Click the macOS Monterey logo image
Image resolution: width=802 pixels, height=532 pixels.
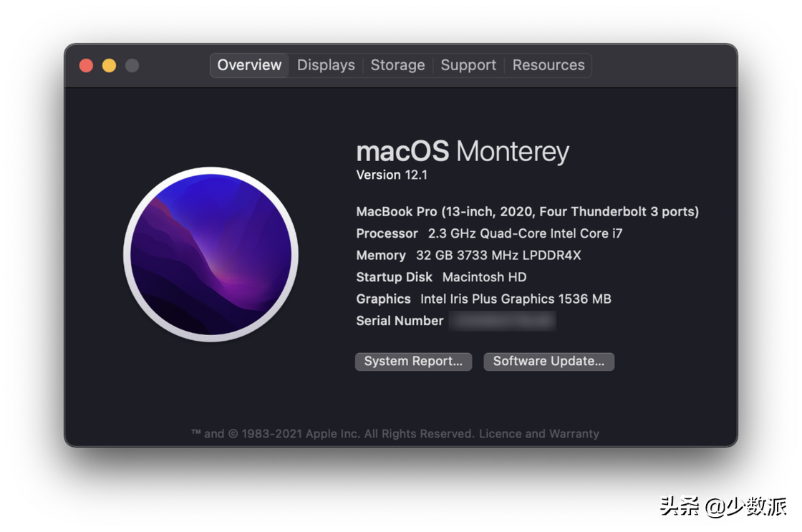click(211, 254)
